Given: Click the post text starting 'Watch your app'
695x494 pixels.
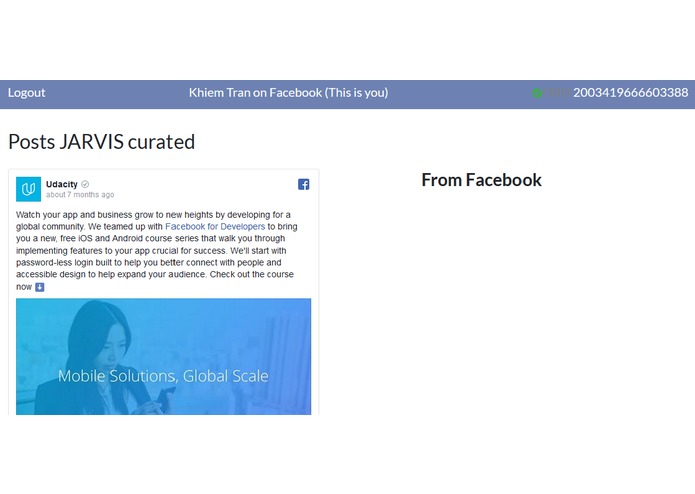Looking at the screenshot, I should tap(157, 250).
